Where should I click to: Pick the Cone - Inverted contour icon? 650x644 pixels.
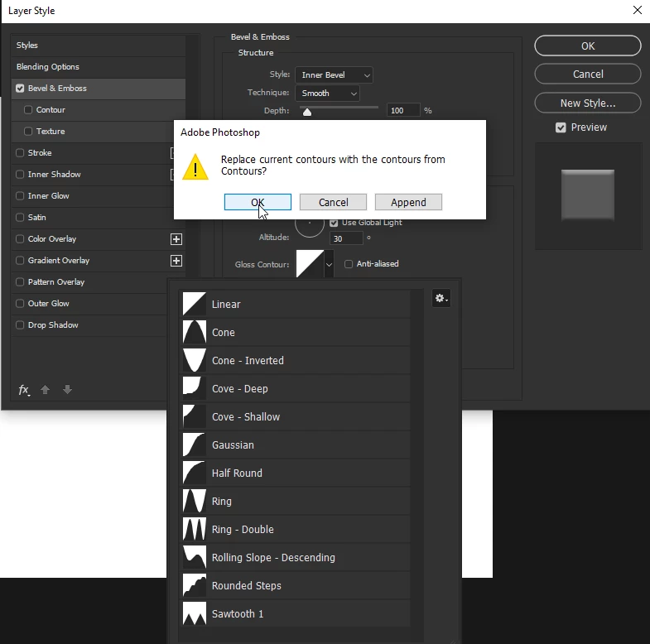[195, 361]
